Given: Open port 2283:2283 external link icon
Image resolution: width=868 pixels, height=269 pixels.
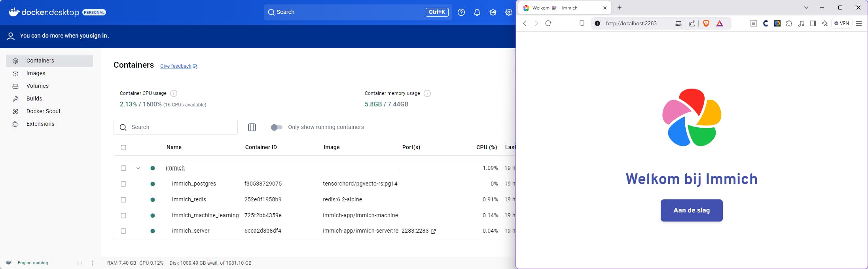Looking at the screenshot, I should pos(433,231).
